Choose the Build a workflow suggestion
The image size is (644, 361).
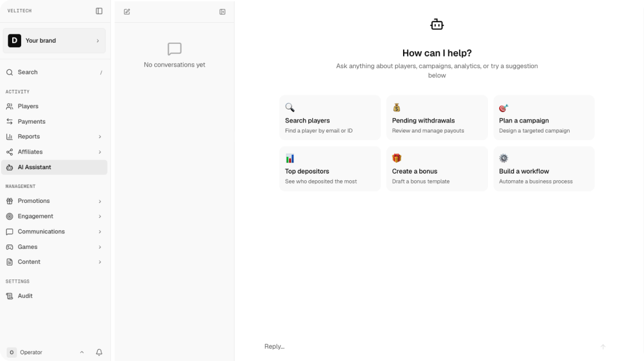click(x=544, y=169)
